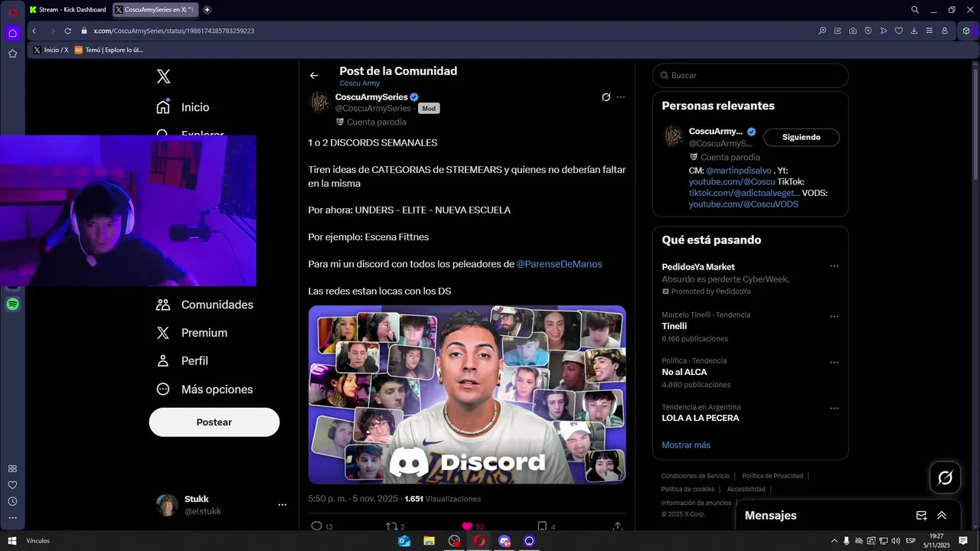Click the share icon on the post
The height and width of the screenshot is (551, 980).
618,527
